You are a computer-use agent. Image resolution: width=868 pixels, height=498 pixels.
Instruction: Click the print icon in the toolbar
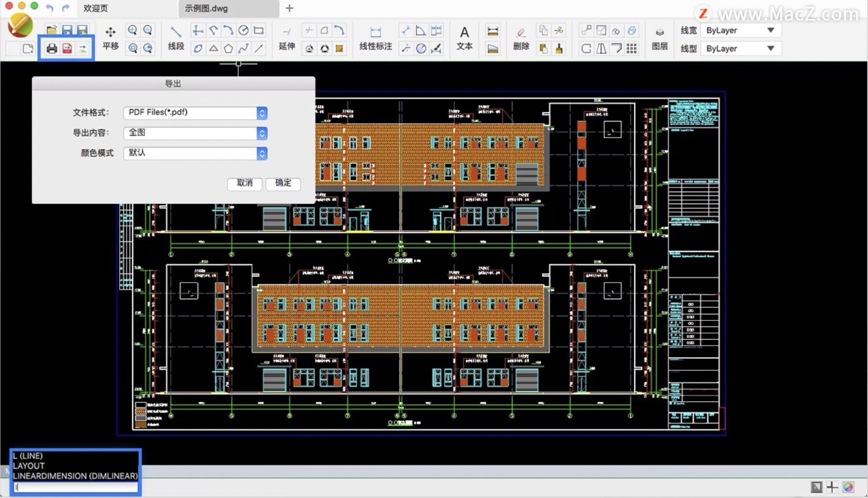point(52,48)
